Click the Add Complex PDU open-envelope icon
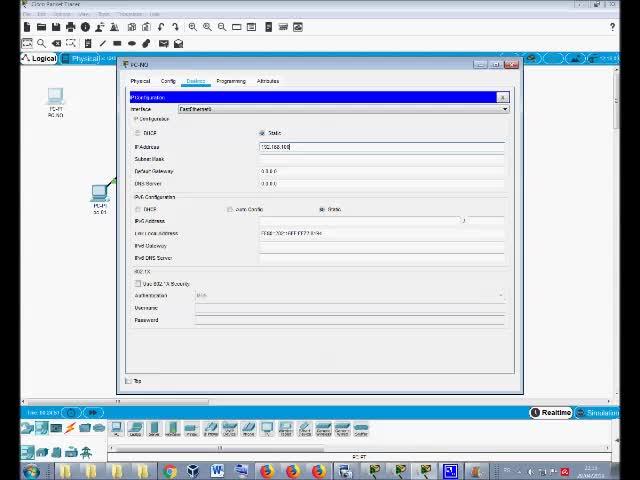Screen dimensions: 640x480 (178, 43)
